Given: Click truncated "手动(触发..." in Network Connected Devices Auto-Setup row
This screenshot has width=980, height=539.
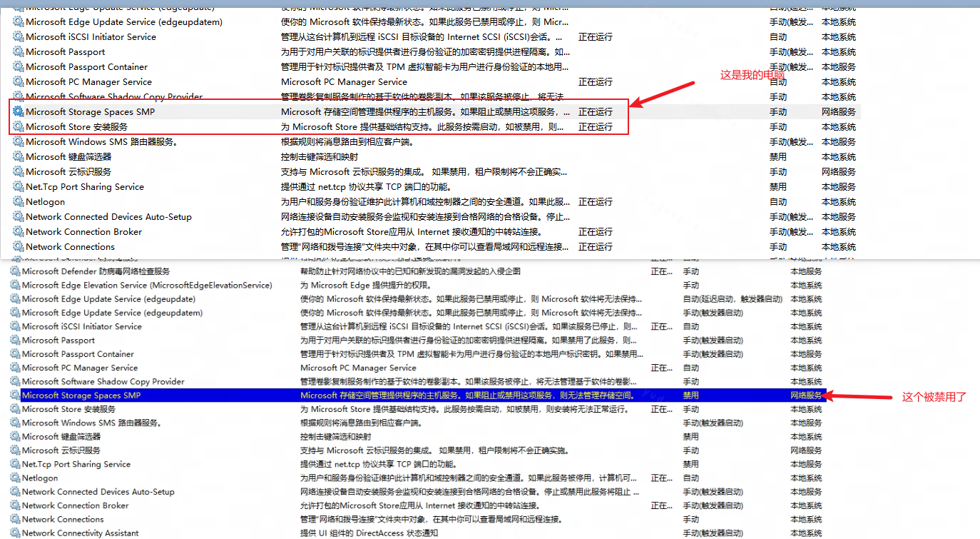Looking at the screenshot, I should (792, 216).
